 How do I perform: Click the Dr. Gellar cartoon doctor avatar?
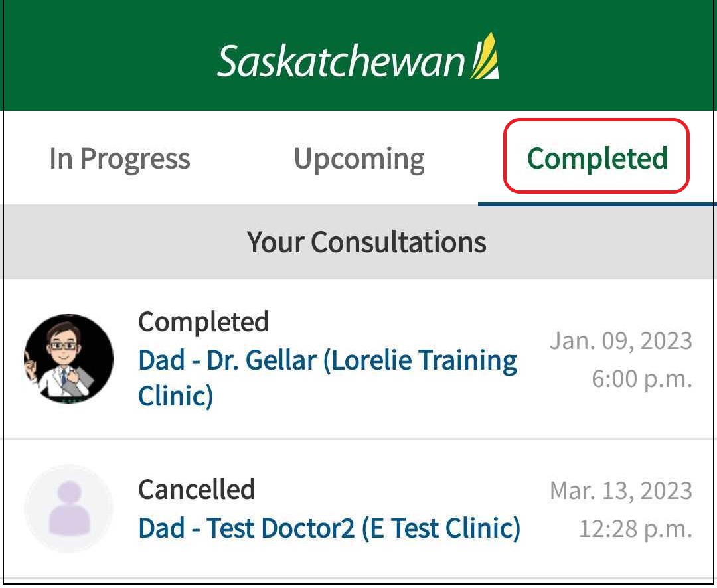68,358
